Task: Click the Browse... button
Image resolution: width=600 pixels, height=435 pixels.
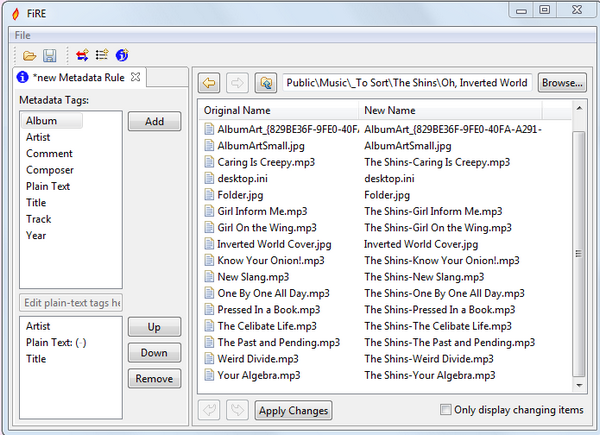Action: pyautogui.click(x=562, y=83)
